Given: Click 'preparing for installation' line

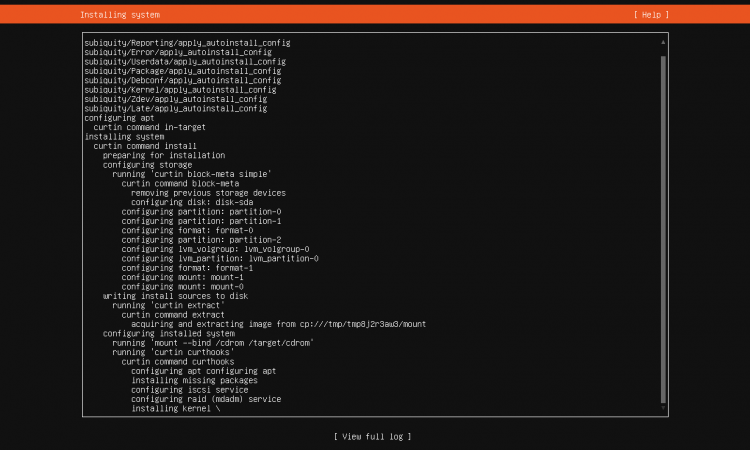Looking at the screenshot, I should 164,155.
